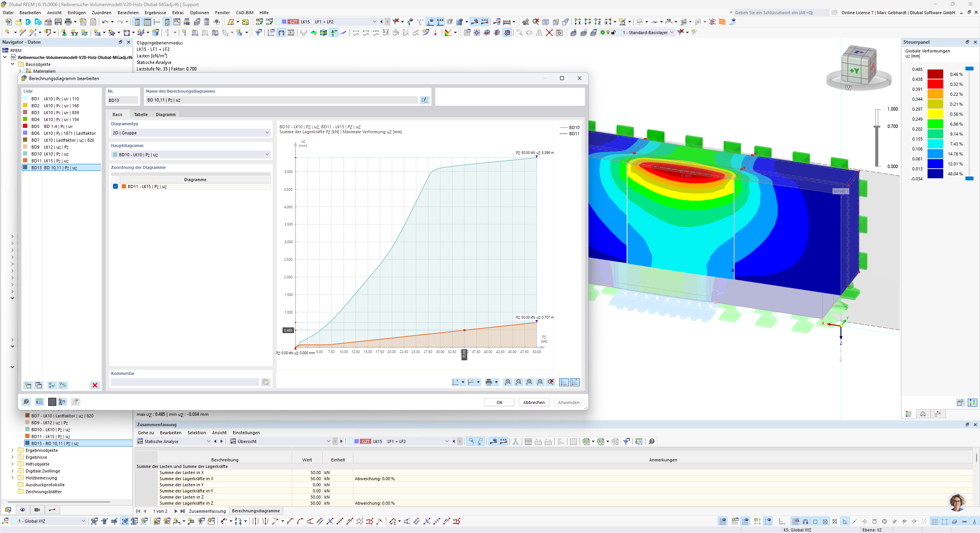Screen dimensions: 980x533
Task: Click the OK button in dialog
Action: pos(499,402)
